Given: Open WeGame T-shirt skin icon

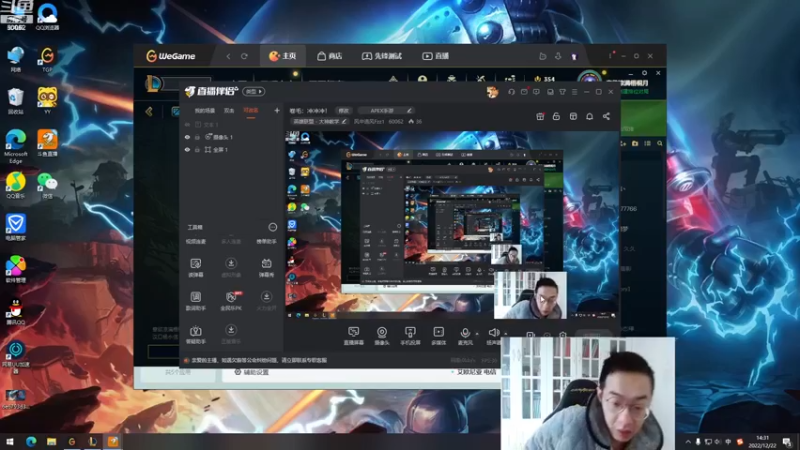Looking at the screenshot, I should 574,57.
